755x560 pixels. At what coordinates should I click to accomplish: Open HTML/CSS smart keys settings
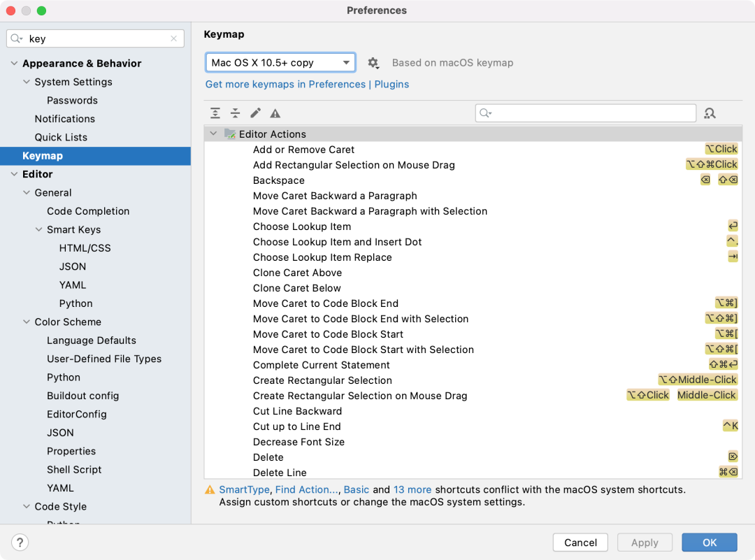click(x=85, y=248)
